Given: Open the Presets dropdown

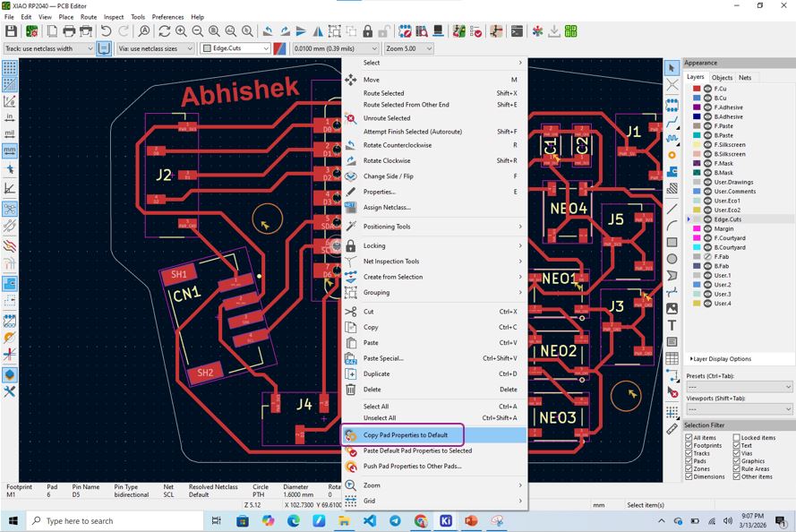Looking at the screenshot, I should [x=739, y=387].
